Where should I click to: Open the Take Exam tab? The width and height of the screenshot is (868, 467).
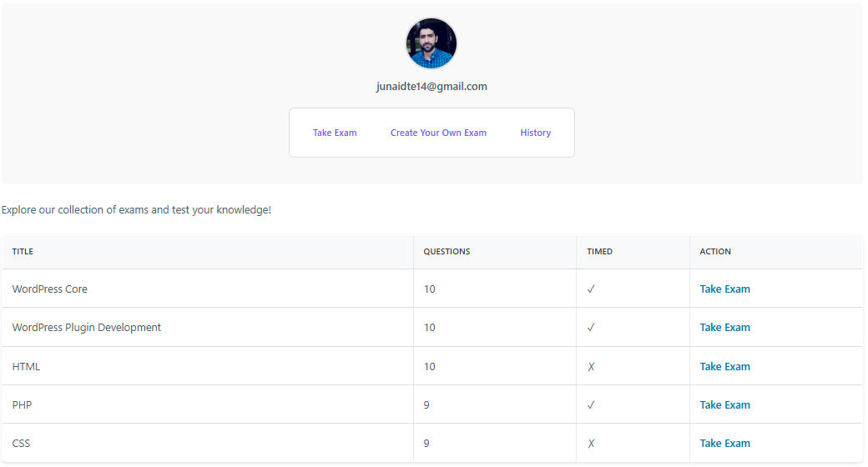pos(335,133)
